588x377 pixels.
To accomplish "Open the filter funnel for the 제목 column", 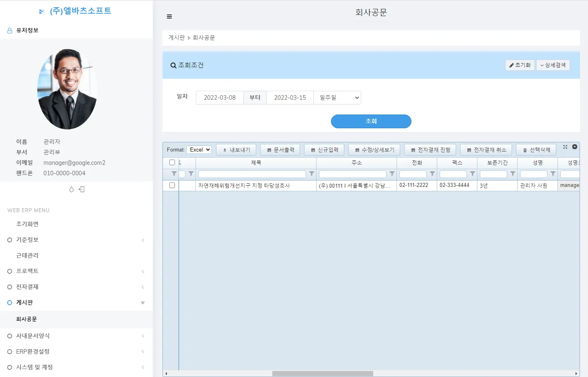I will pyautogui.click(x=312, y=174).
